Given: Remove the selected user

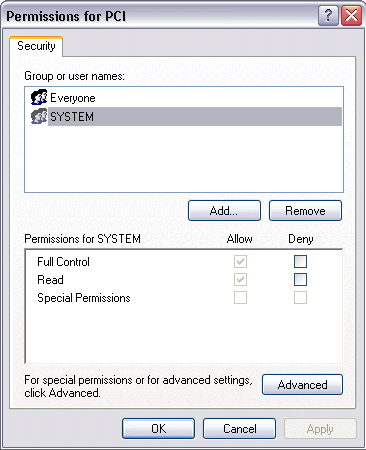Looking at the screenshot, I should tap(305, 210).
